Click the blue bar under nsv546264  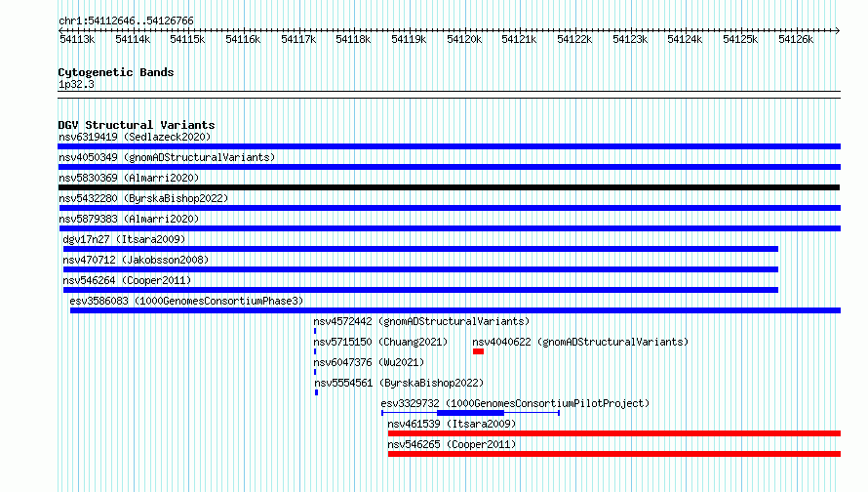(420, 290)
